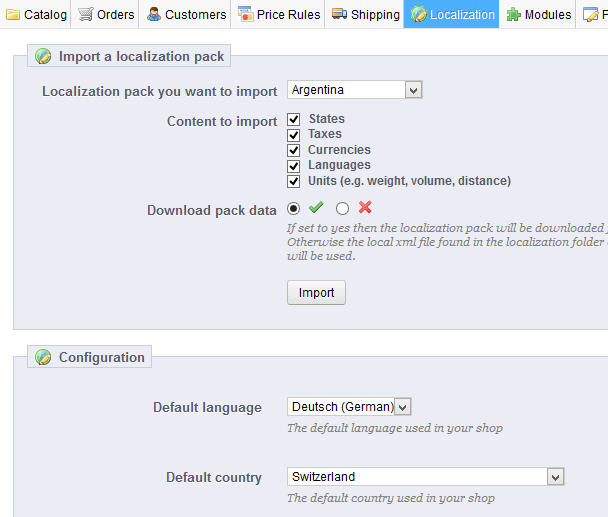The height and width of the screenshot is (517, 608).
Task: Click globe icon beside Configuration heading
Action: pos(43,357)
